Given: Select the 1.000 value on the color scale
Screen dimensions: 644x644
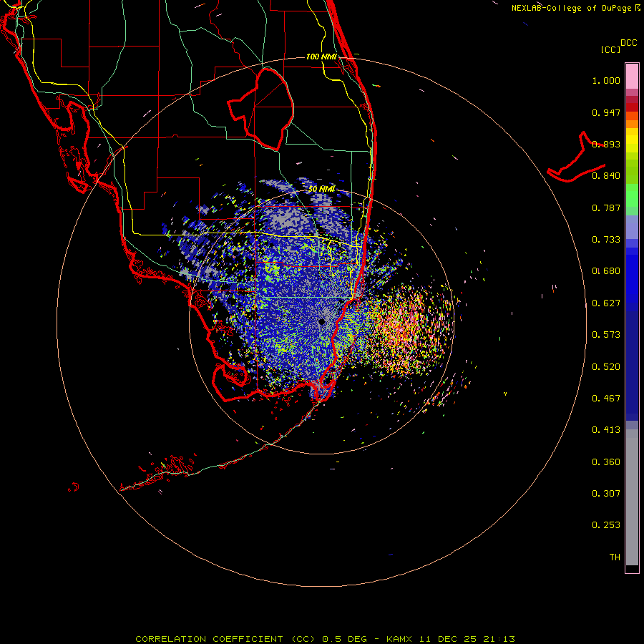Looking at the screenshot, I should [x=606, y=80].
